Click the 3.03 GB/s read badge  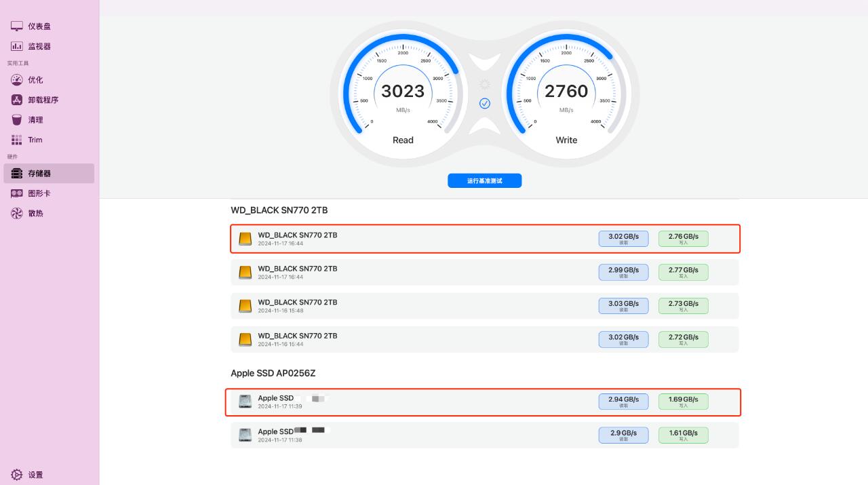pos(623,306)
